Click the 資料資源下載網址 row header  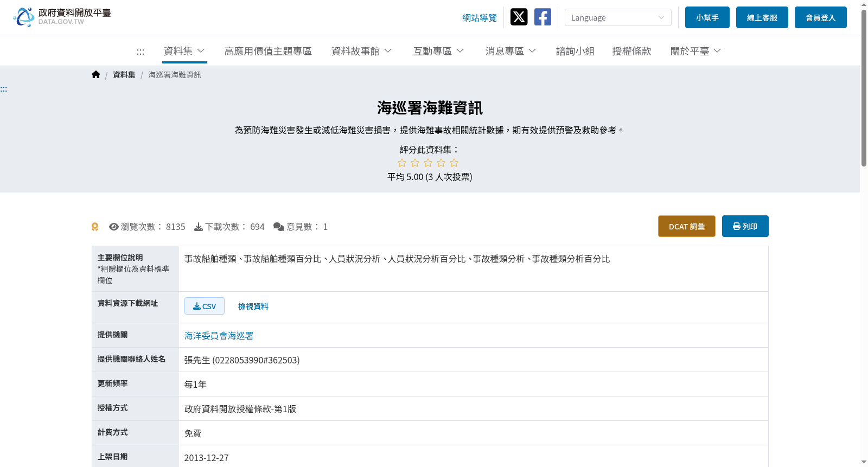[x=135, y=308]
